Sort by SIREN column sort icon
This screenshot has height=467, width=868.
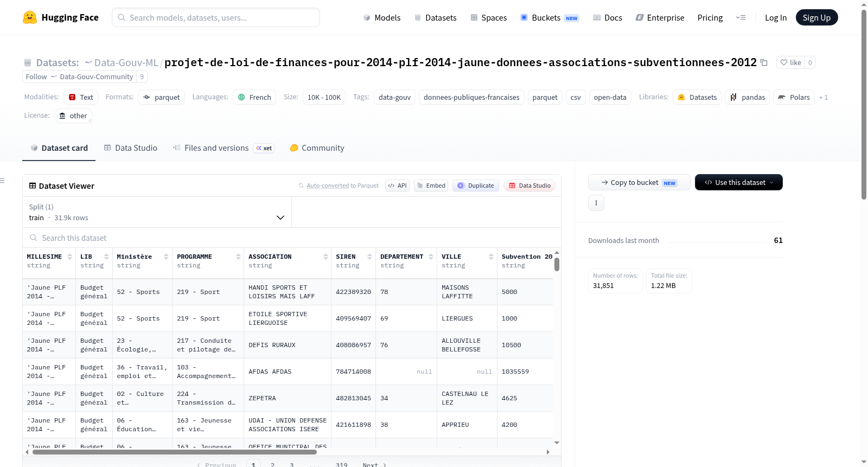369,257
